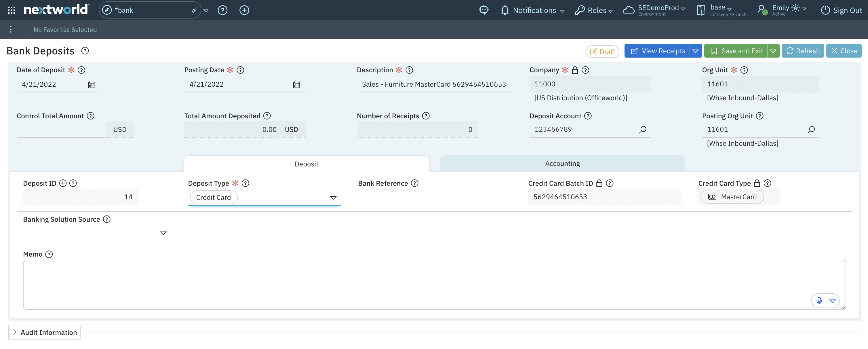This screenshot has height=349, width=868.
Task: Open the app launcher grid icon
Action: (12, 10)
